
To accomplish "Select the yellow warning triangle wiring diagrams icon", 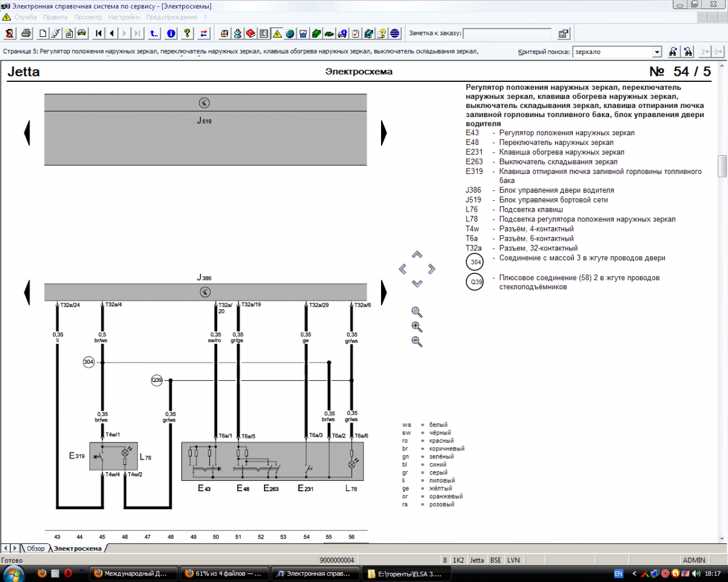I will click(277, 33).
